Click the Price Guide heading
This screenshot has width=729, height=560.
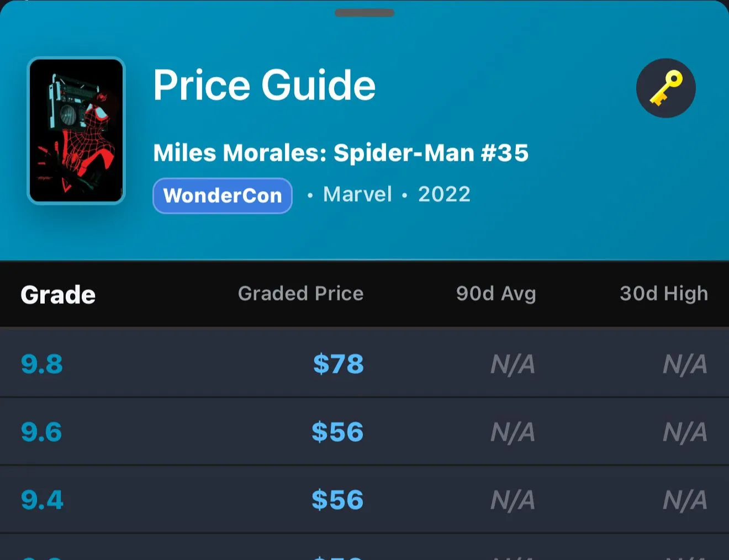(264, 85)
